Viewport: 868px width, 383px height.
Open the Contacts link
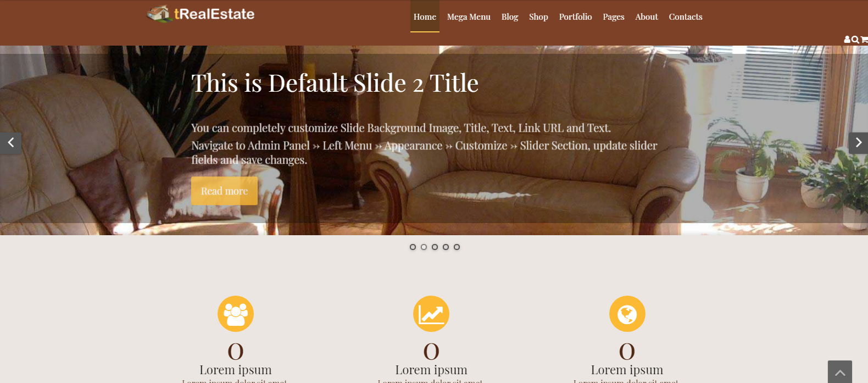[x=686, y=16]
